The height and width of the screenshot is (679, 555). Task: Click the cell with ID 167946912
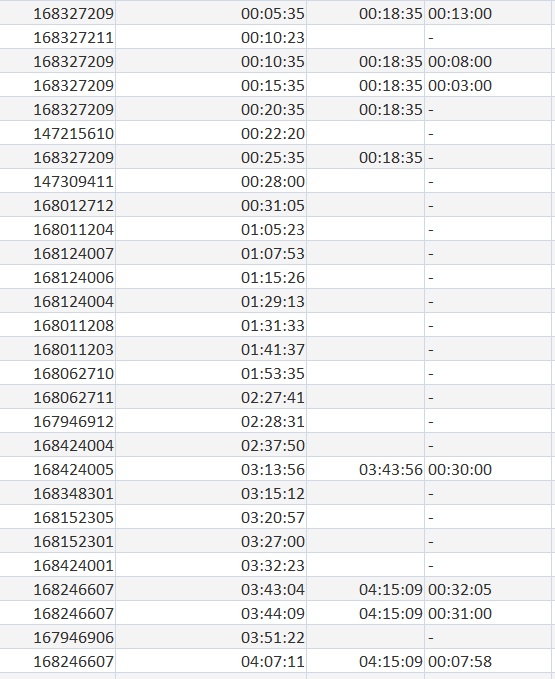(57, 421)
